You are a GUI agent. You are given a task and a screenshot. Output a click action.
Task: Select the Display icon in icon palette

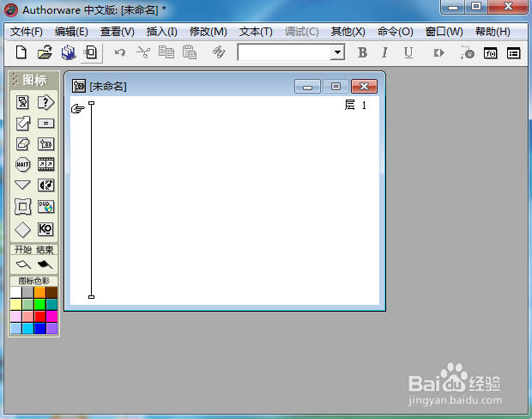point(22,102)
